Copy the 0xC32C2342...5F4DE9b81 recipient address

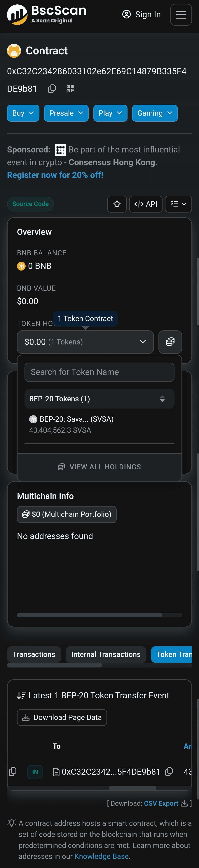pyautogui.click(x=169, y=772)
